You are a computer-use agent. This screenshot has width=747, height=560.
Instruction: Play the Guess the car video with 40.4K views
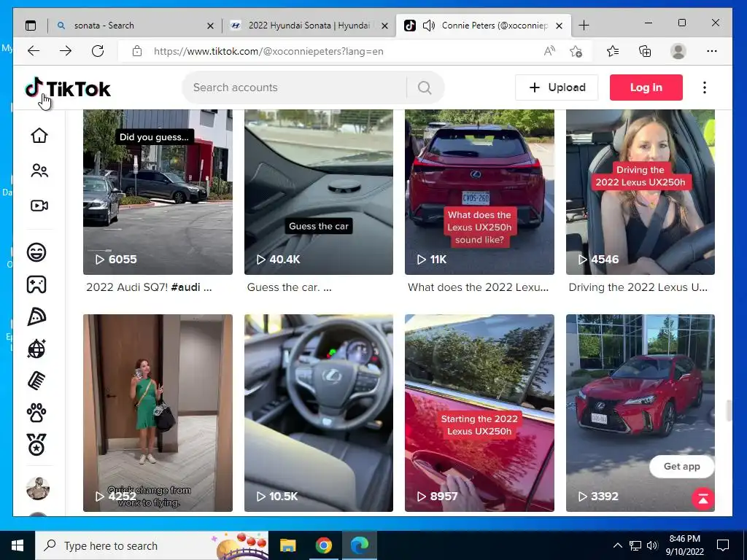coord(319,192)
